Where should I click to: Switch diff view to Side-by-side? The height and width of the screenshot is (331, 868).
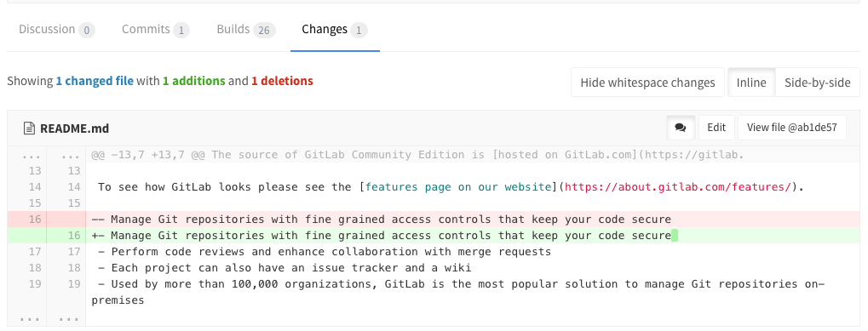(x=817, y=83)
